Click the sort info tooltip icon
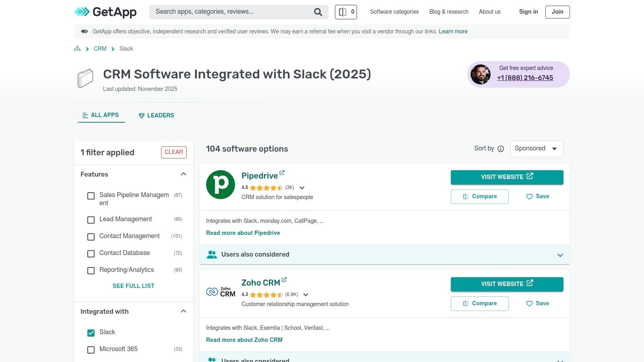The height and width of the screenshot is (362, 644). tap(500, 149)
